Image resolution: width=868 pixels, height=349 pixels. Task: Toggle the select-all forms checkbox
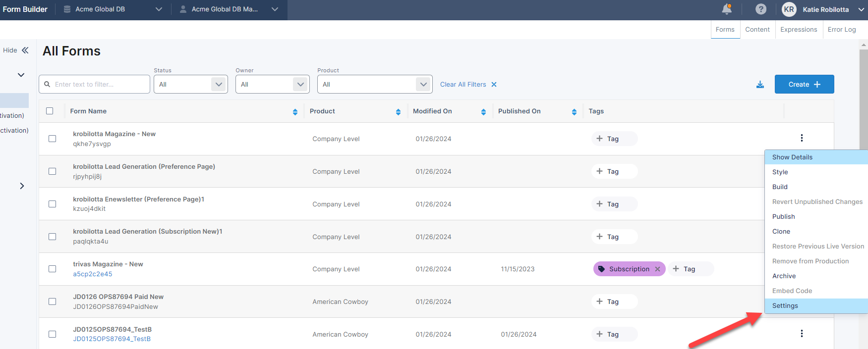(50, 111)
